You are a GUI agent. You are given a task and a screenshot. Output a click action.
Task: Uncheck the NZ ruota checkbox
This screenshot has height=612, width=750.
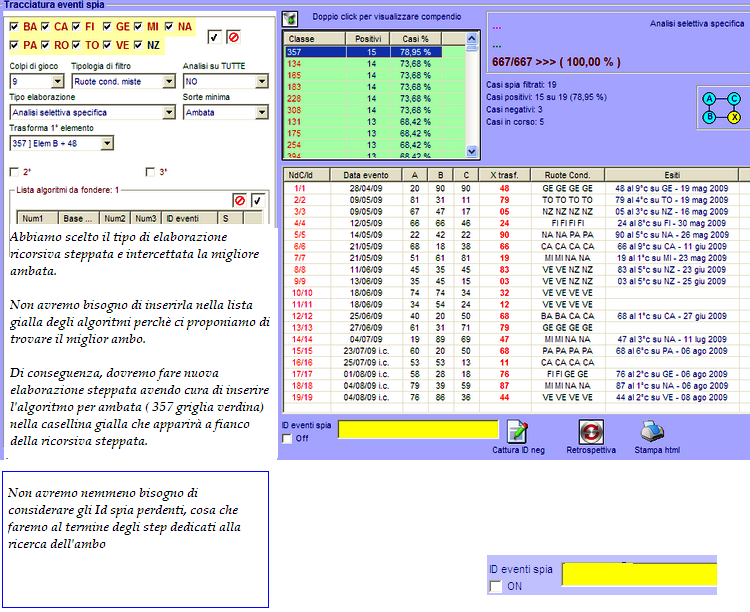(138, 45)
